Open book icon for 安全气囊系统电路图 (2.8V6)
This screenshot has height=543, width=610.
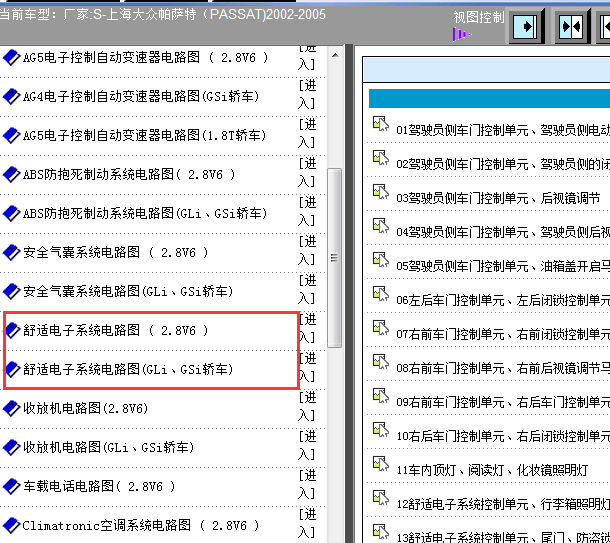point(11,252)
